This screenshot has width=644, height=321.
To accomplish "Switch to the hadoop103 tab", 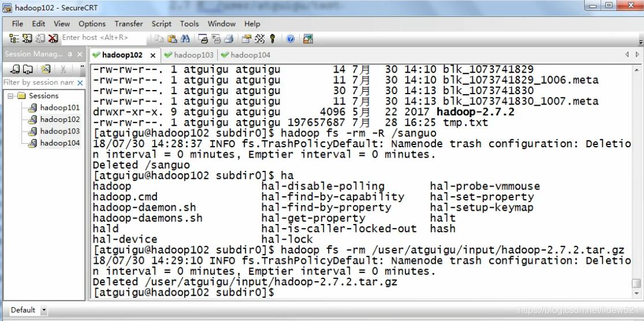I will pyautogui.click(x=189, y=55).
